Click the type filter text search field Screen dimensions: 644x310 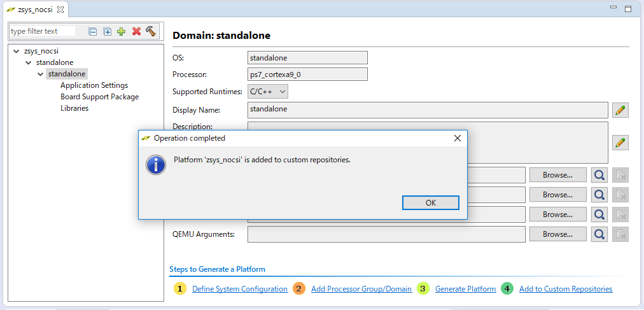point(43,31)
